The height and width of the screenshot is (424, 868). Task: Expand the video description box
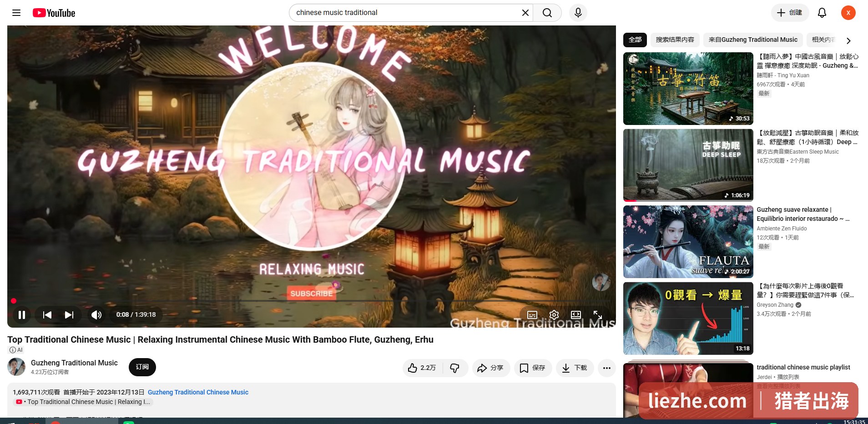[312, 400]
